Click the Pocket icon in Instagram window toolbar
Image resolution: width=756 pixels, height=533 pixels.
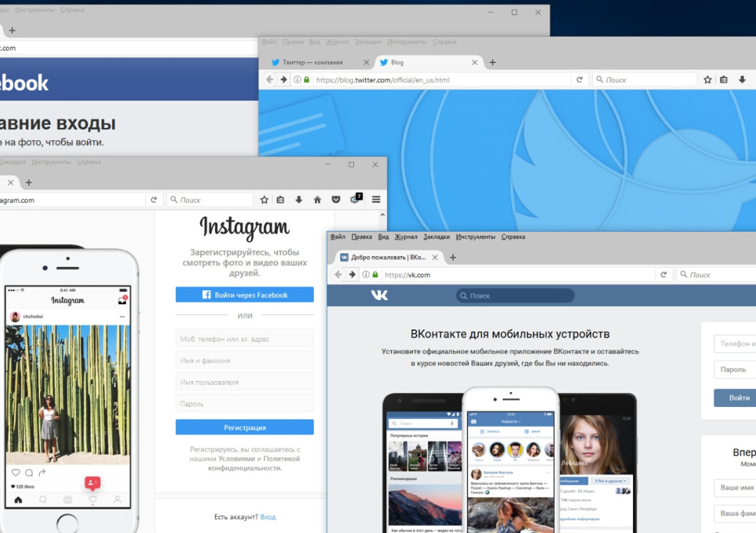tap(336, 200)
